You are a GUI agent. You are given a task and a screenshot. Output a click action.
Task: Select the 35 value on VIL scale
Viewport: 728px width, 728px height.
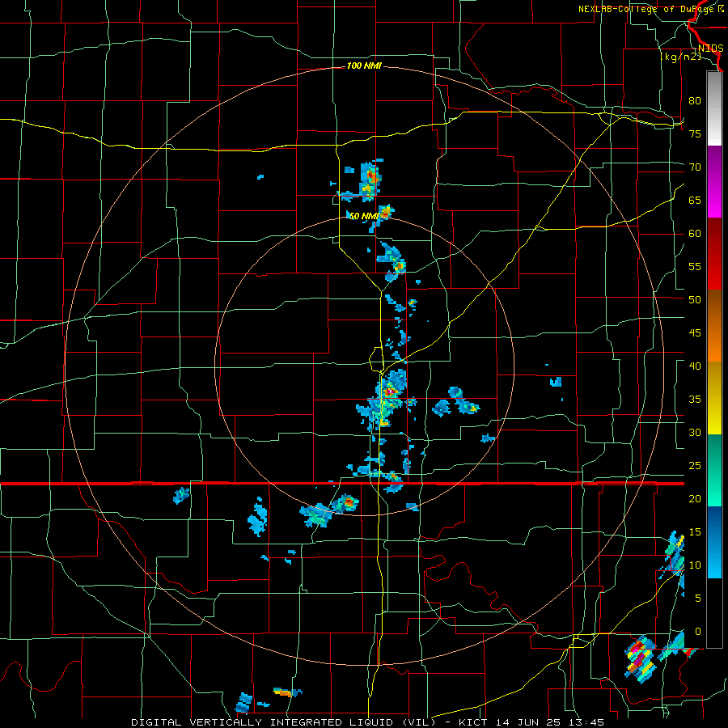pos(695,400)
